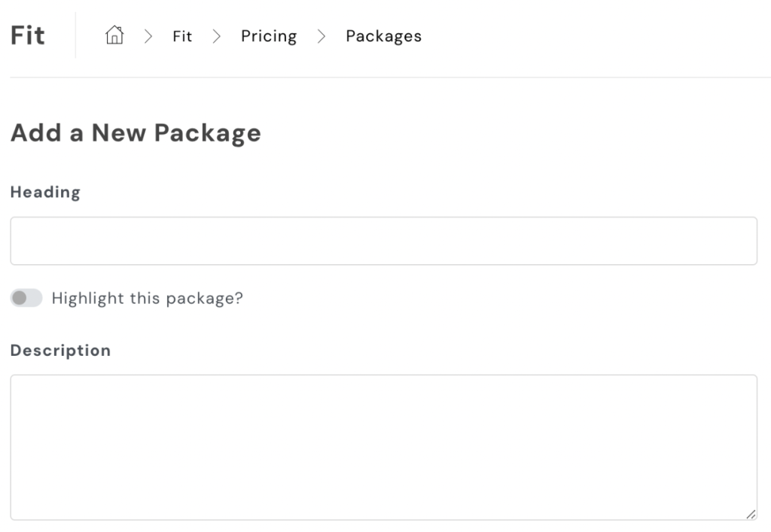Image resolution: width=771 pixels, height=532 pixels.
Task: Focus the Heading text input
Action: 383,241
